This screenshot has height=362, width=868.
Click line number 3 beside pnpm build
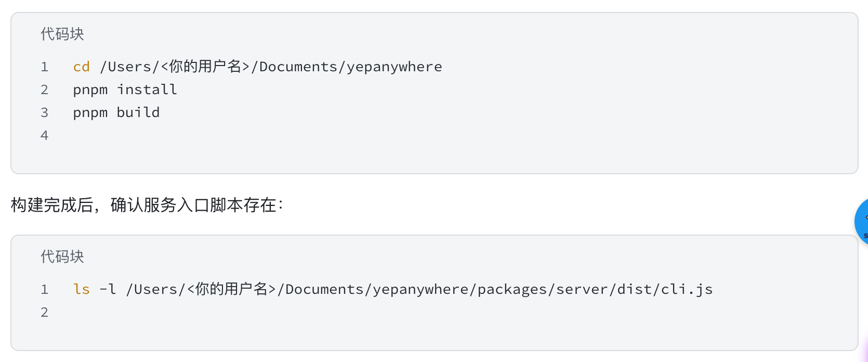click(x=45, y=112)
